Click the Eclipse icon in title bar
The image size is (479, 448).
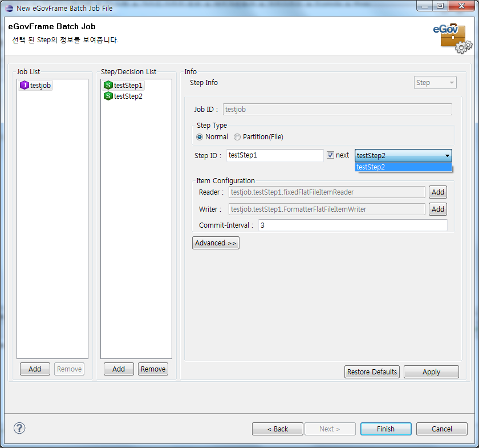click(10, 8)
